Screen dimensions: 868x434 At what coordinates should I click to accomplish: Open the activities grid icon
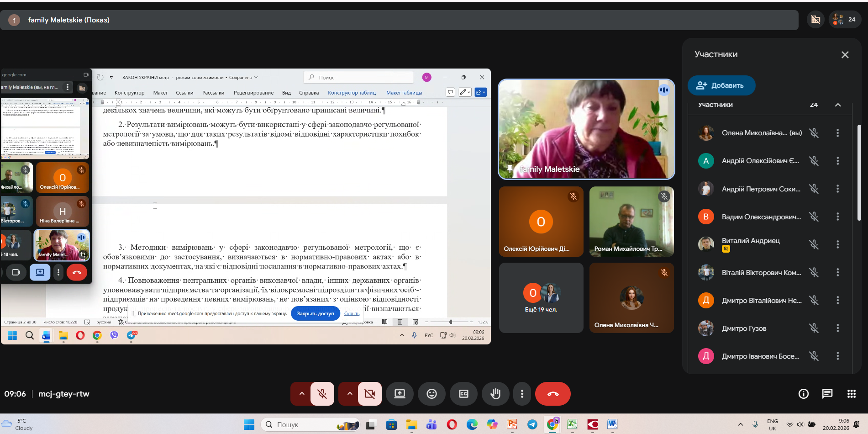[x=851, y=394]
